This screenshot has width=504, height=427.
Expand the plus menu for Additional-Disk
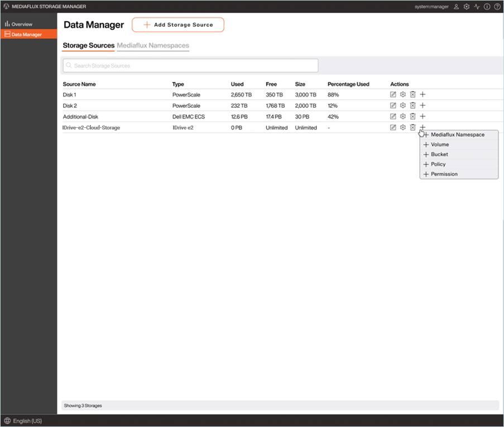coord(423,116)
